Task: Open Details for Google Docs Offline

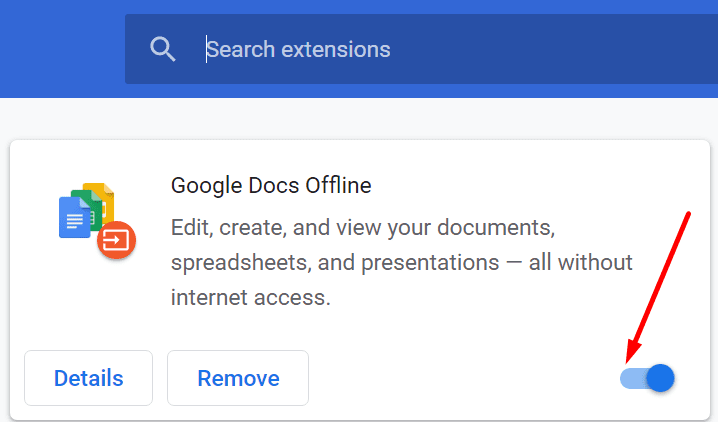Action: [88, 378]
